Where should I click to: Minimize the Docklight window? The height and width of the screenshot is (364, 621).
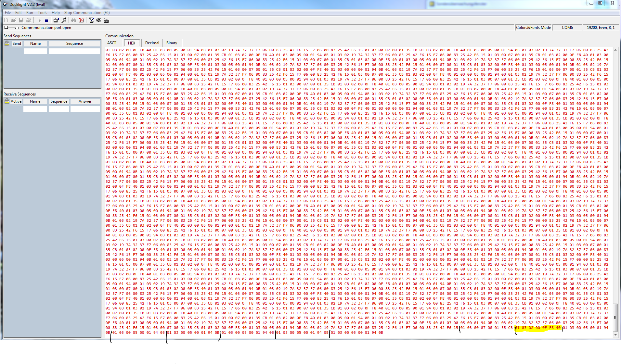pyautogui.click(x=591, y=3)
